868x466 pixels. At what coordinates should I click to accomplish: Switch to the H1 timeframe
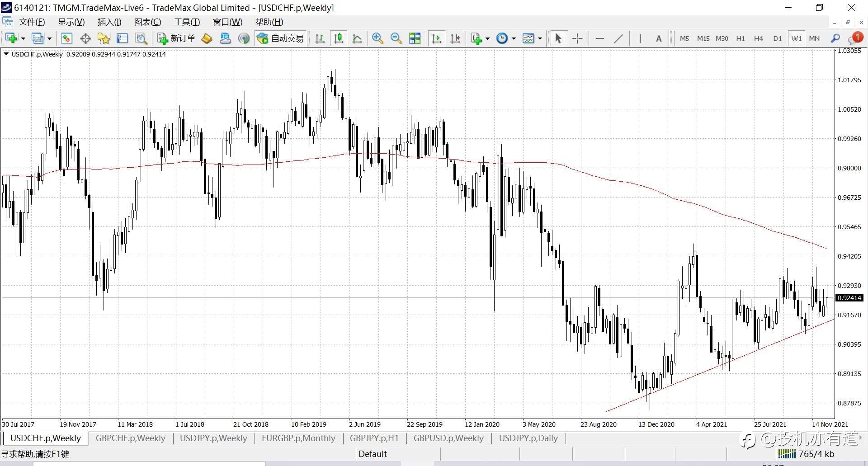tap(740, 38)
